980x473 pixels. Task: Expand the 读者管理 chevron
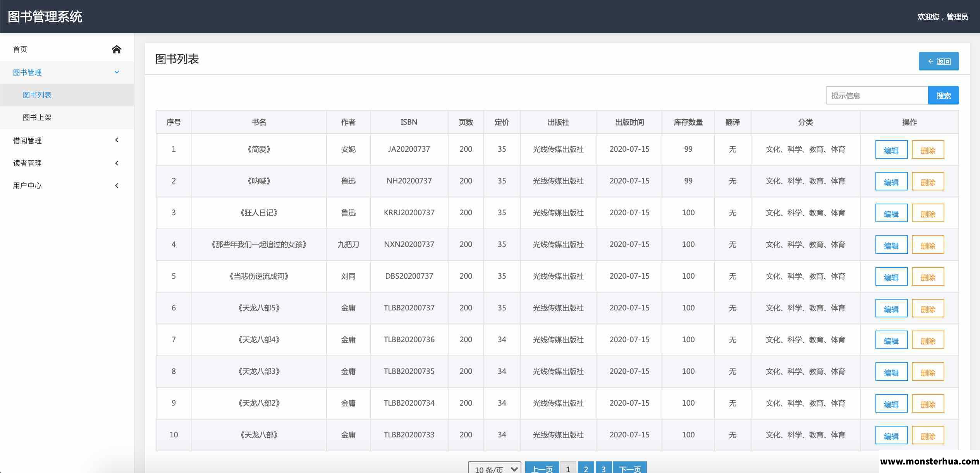click(117, 163)
